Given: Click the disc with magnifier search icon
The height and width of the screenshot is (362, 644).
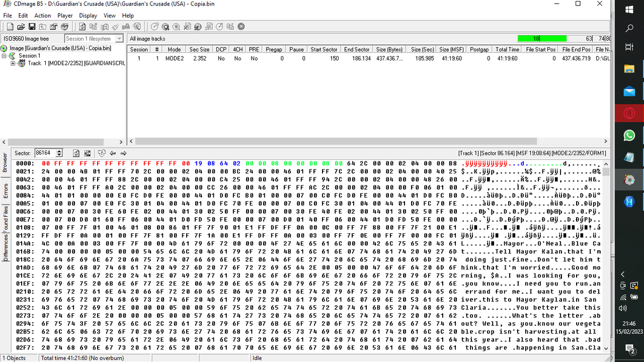Looking at the screenshot, I should click(x=166, y=27).
